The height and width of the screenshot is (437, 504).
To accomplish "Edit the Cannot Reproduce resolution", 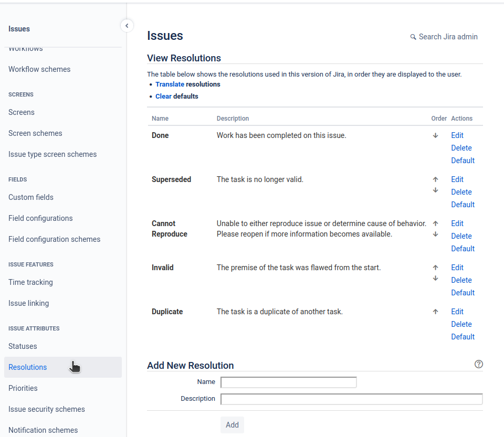I will point(457,223).
